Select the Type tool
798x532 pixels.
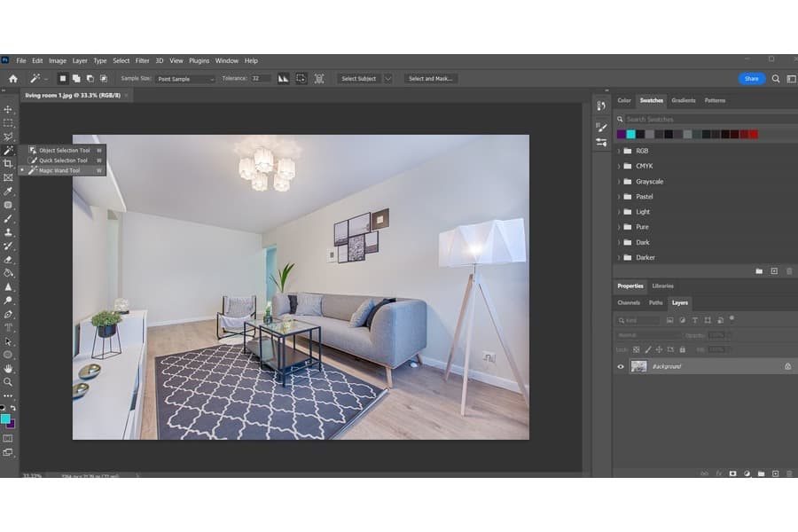(8, 328)
